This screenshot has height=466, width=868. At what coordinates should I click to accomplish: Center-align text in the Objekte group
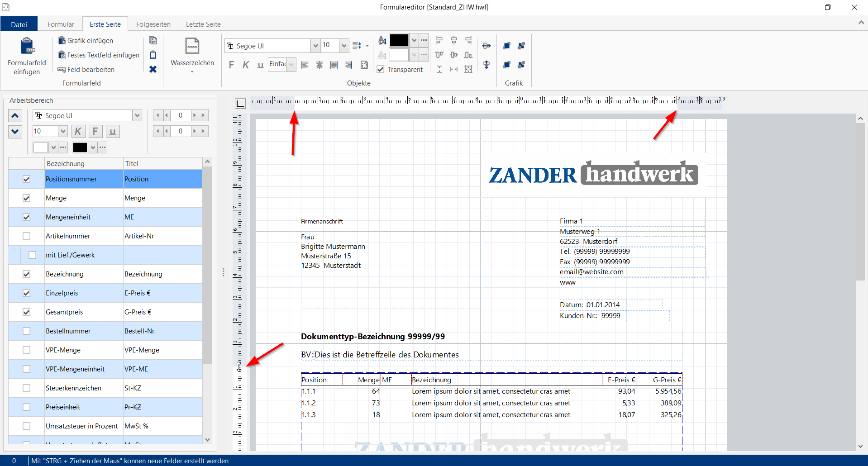[x=320, y=65]
